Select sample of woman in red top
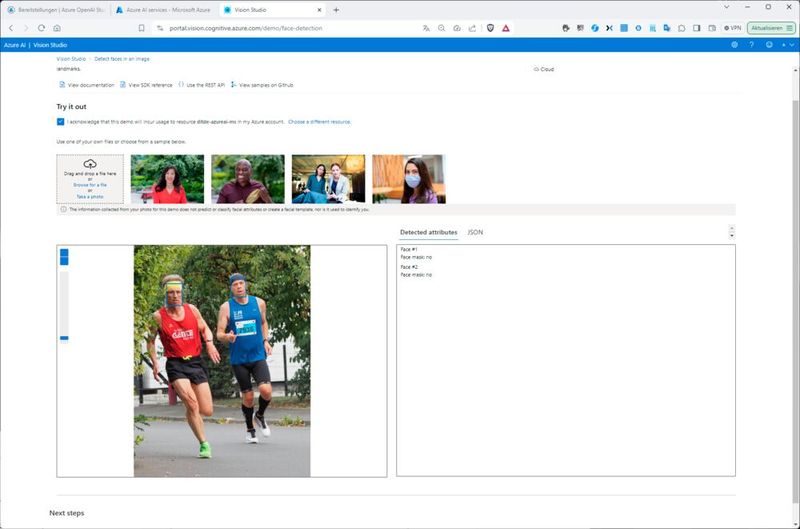The height and width of the screenshot is (529, 800). 167,179
